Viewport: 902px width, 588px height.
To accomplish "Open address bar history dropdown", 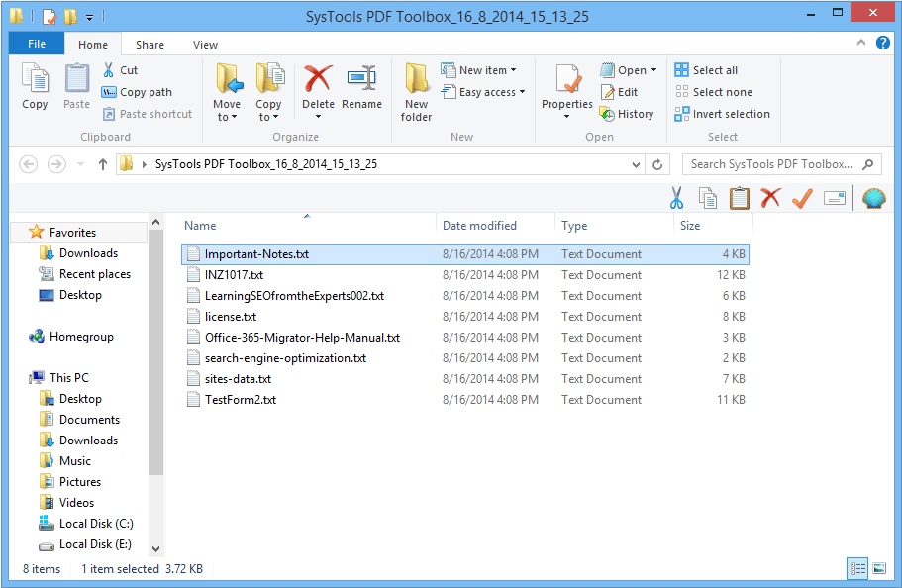I will click(x=636, y=165).
